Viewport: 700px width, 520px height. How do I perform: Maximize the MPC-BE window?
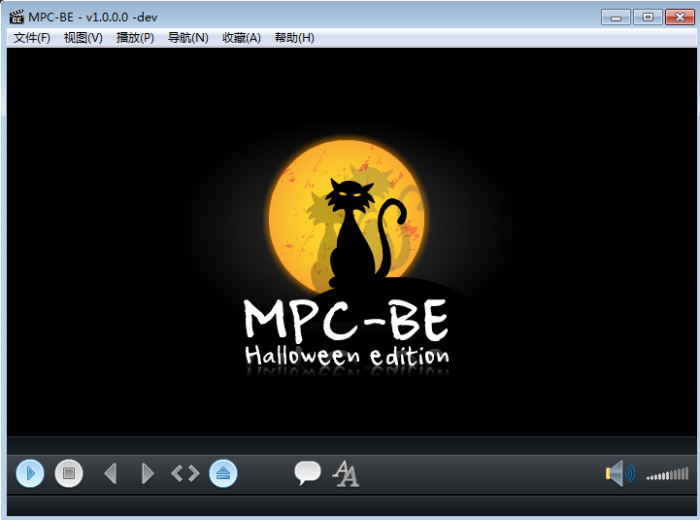(648, 17)
